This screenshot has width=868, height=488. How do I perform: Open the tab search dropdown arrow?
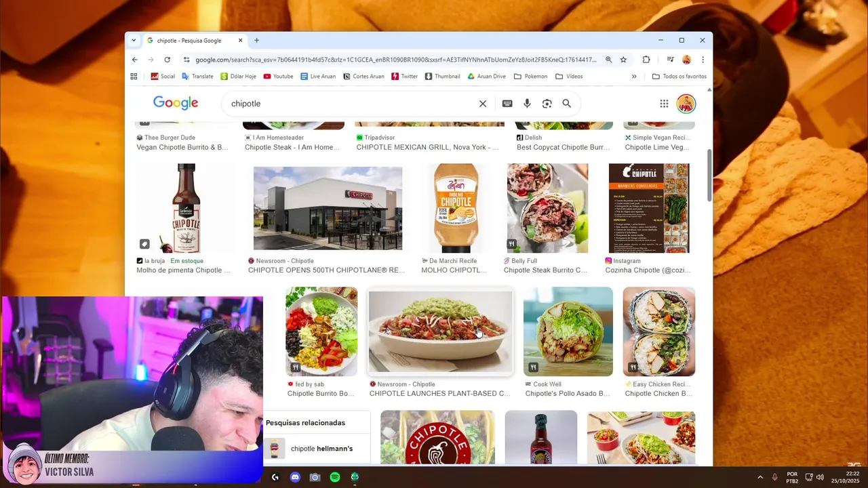point(134,41)
